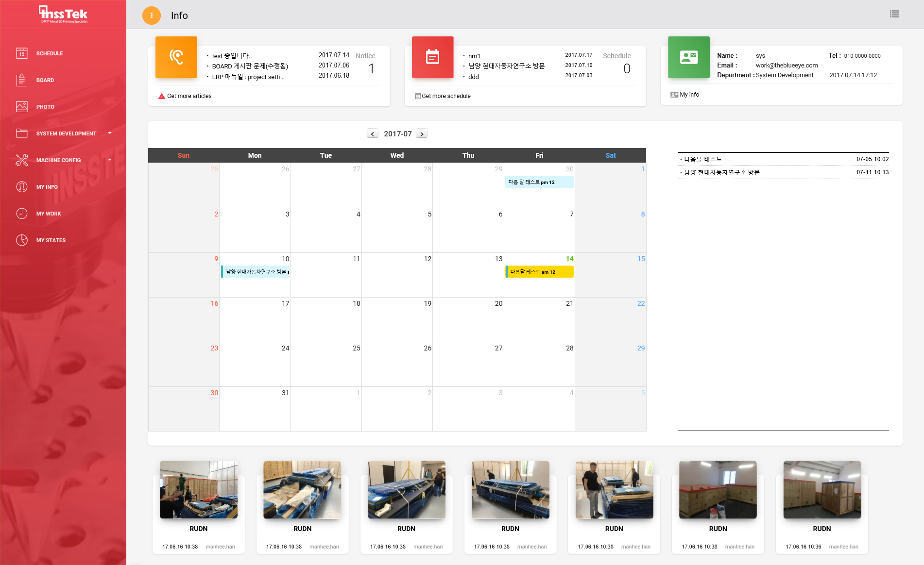Click the Photo image icon in sidebar
Image resolution: width=924 pixels, height=565 pixels.
(22, 107)
